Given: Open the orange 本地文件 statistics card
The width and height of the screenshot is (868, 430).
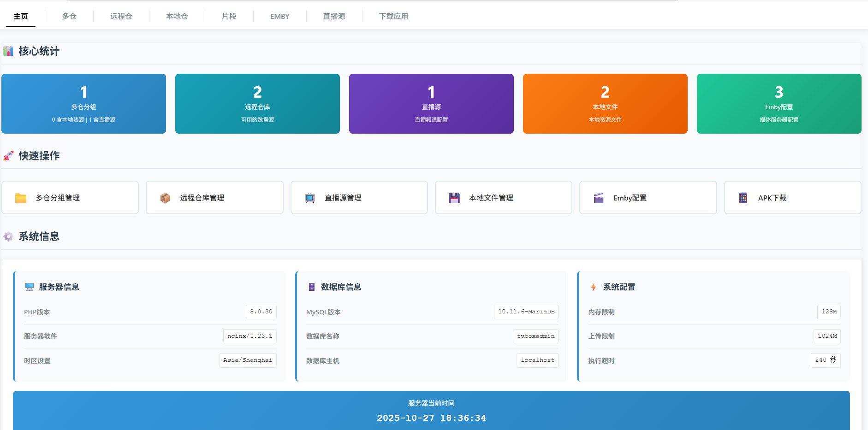Looking at the screenshot, I should point(605,104).
